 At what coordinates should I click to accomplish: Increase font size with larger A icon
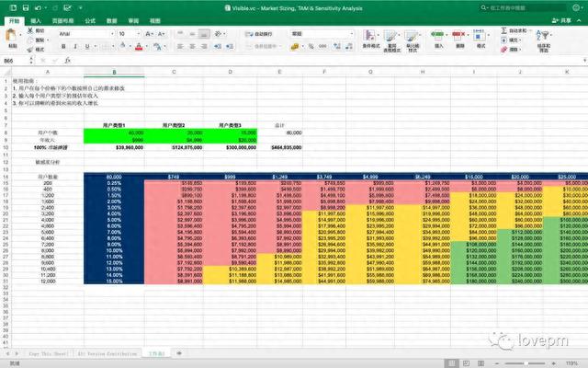[149, 34]
